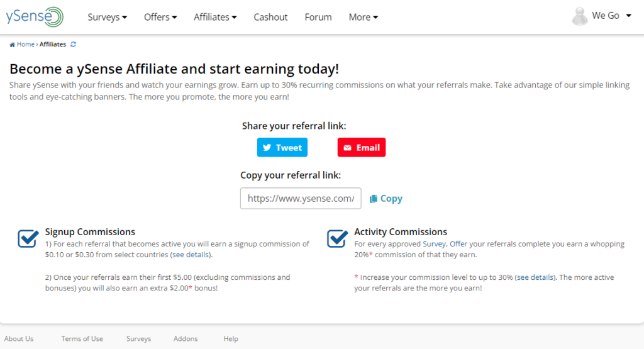Open the Forum page
Image resolution: width=644 pixels, height=349 pixels.
[318, 17]
